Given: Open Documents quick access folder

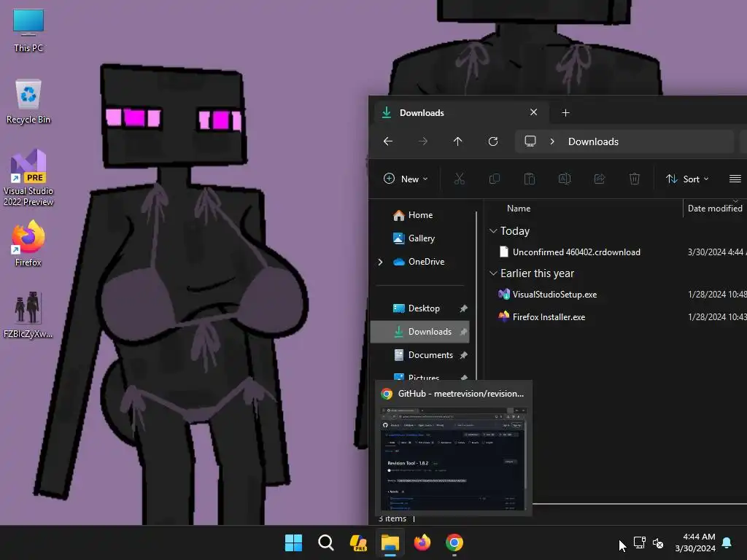Looking at the screenshot, I should click(430, 355).
